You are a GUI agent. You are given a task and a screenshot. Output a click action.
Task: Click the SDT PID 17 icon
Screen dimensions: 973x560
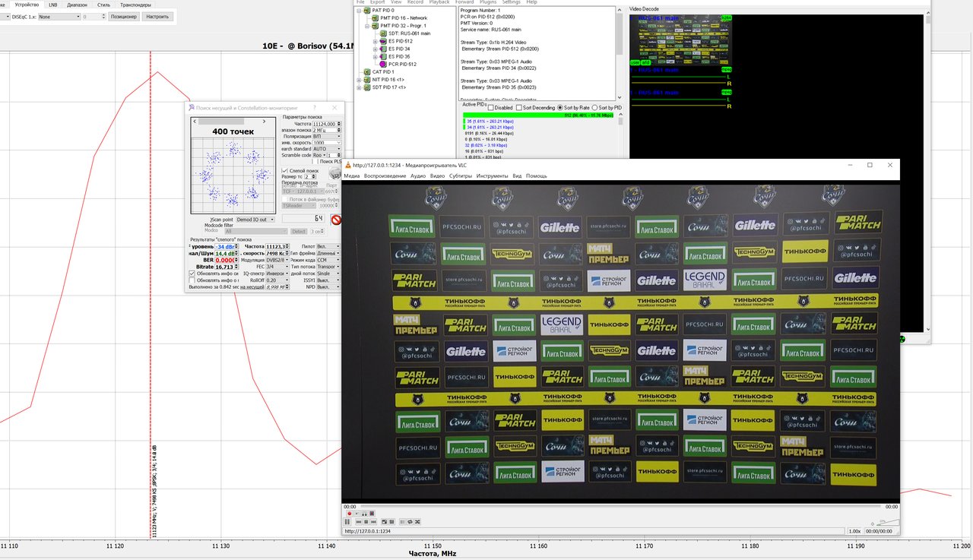(x=367, y=87)
